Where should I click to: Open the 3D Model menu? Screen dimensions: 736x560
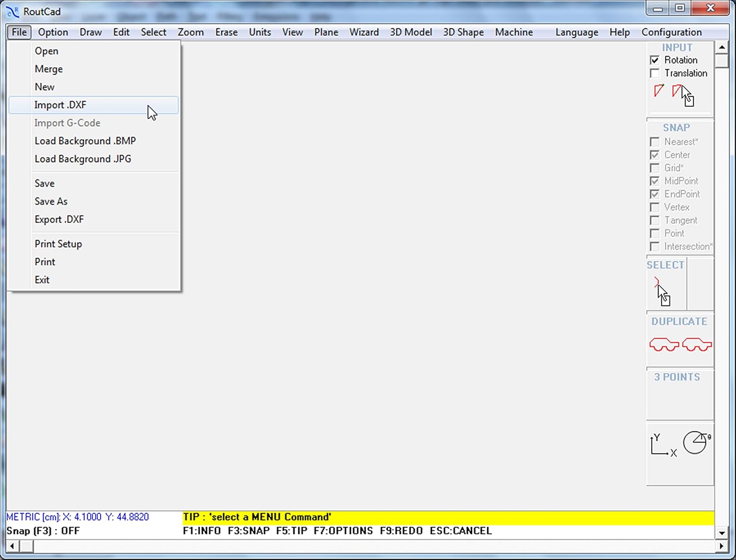point(411,32)
